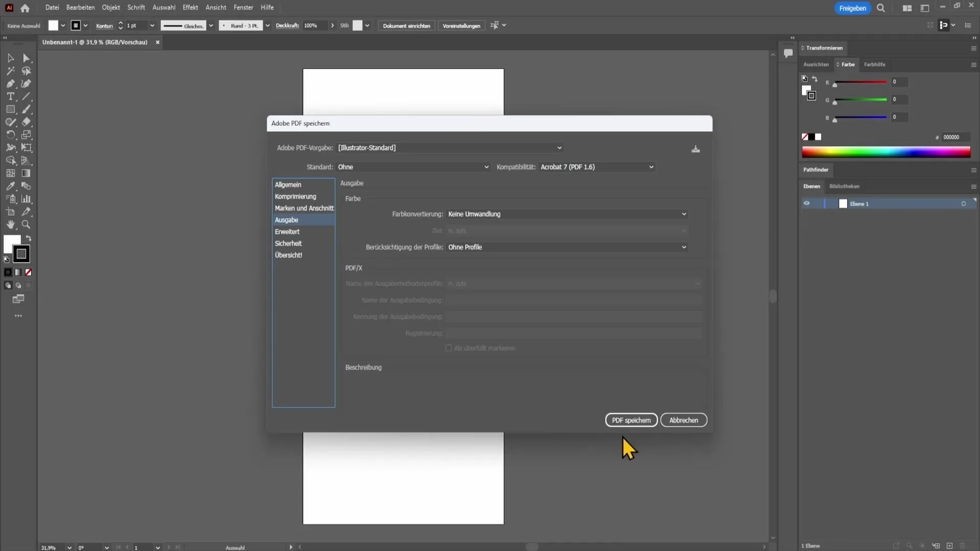Select the Free Transform tool

click(x=27, y=147)
